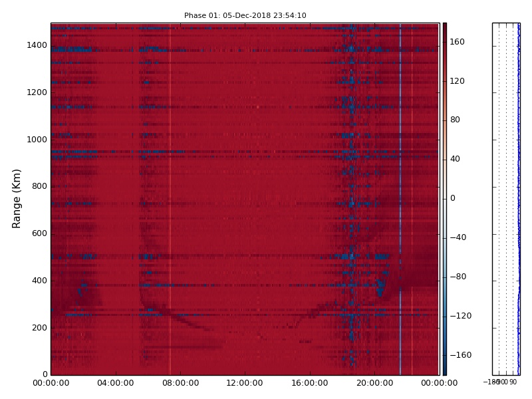
Task: Click the pale vertical stripe right of 20:00:00
Action: click(400, 199)
